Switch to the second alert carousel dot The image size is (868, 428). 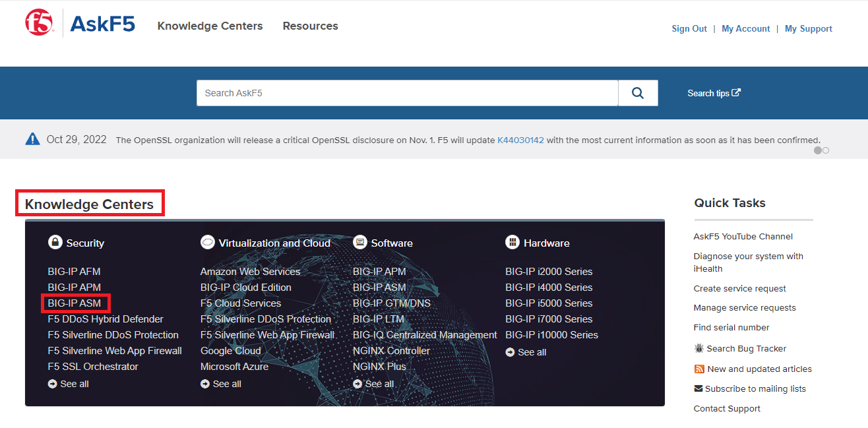click(826, 150)
